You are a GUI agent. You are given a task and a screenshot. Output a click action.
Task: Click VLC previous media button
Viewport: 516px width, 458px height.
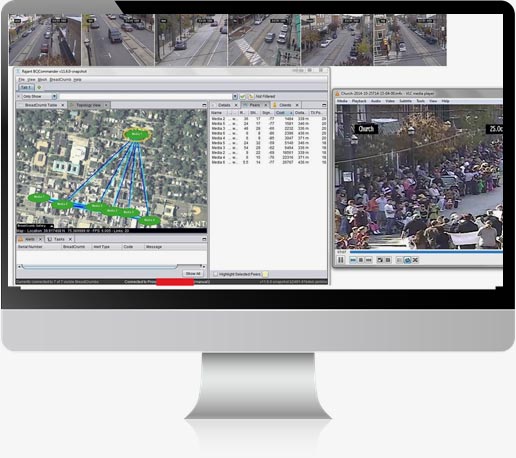353,260
